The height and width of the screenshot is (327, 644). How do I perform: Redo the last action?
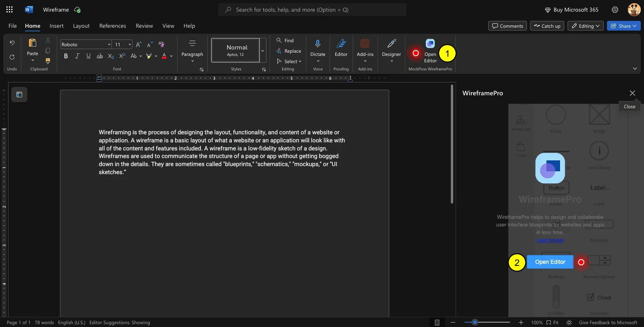[12, 57]
